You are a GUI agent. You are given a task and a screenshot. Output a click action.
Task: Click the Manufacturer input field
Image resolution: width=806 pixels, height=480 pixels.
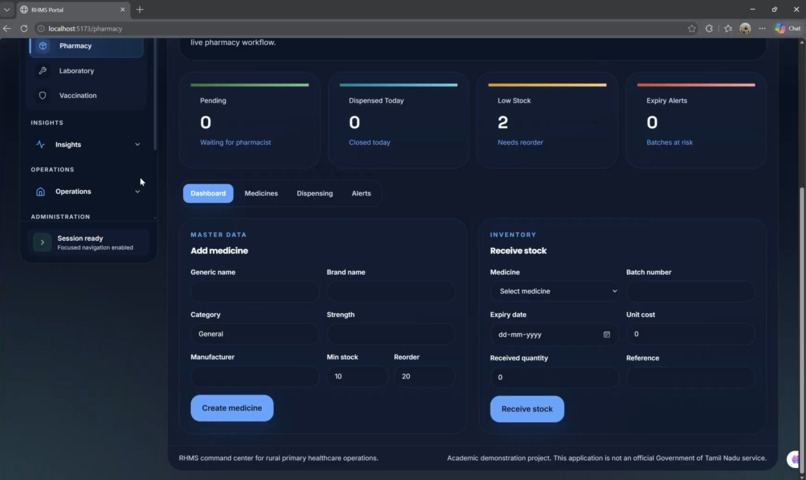[254, 376]
